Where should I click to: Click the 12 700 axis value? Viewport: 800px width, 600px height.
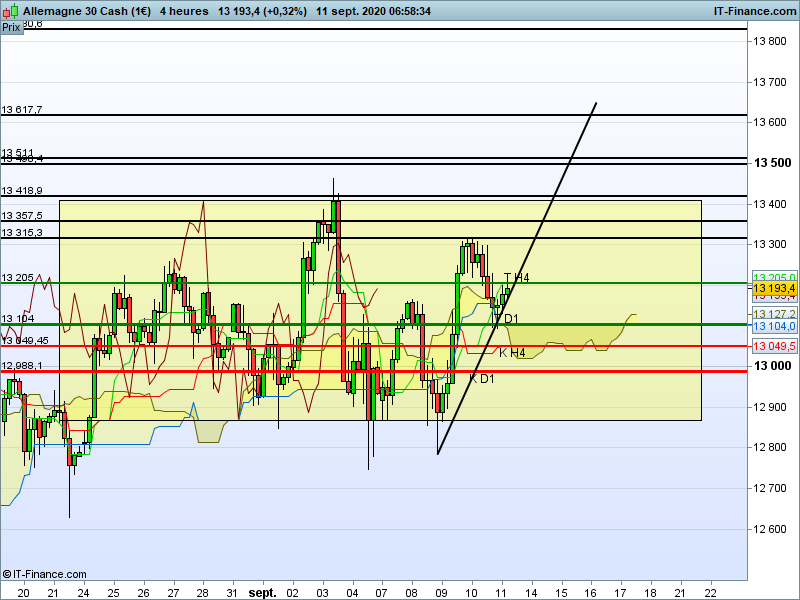[x=770, y=488]
